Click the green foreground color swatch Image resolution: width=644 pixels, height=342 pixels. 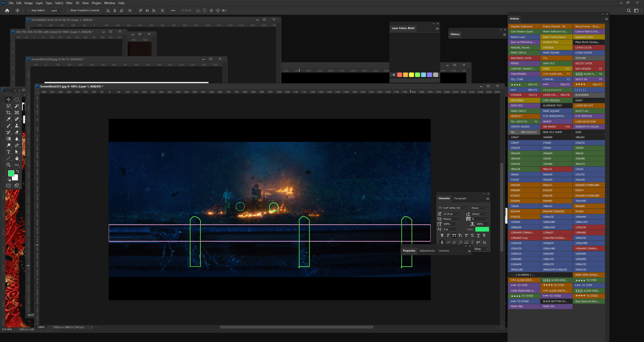click(11, 173)
